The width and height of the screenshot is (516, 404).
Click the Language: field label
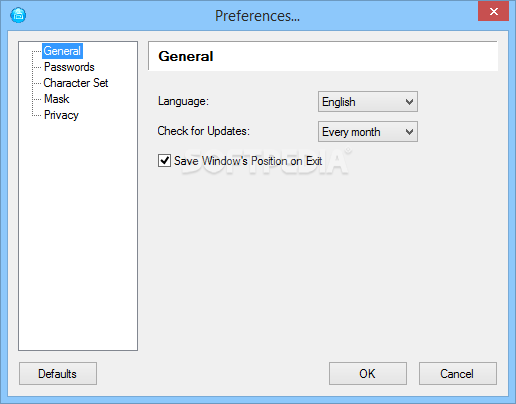tap(183, 101)
